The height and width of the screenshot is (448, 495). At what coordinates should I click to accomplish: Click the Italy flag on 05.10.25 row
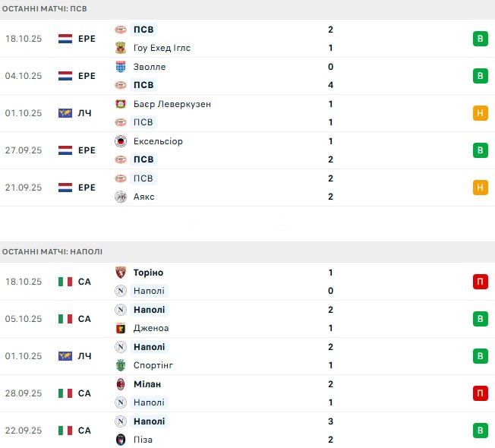65,319
